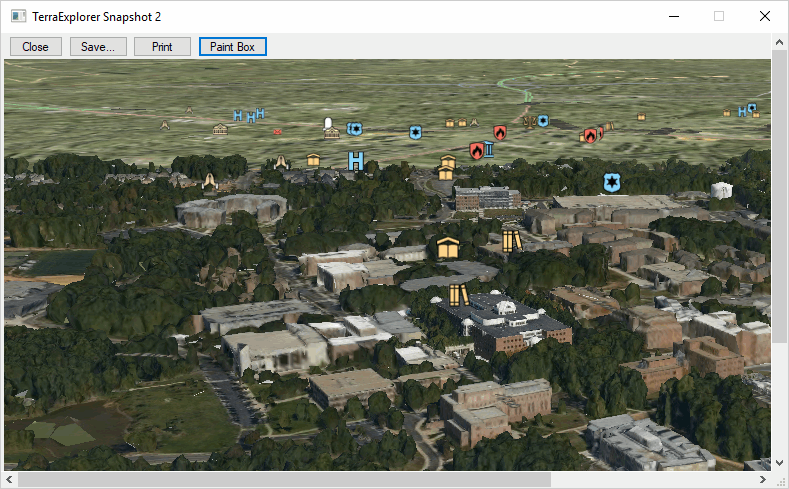Open the Paint Box button
Image resolution: width=789 pixels, height=489 pixels.
[232, 47]
